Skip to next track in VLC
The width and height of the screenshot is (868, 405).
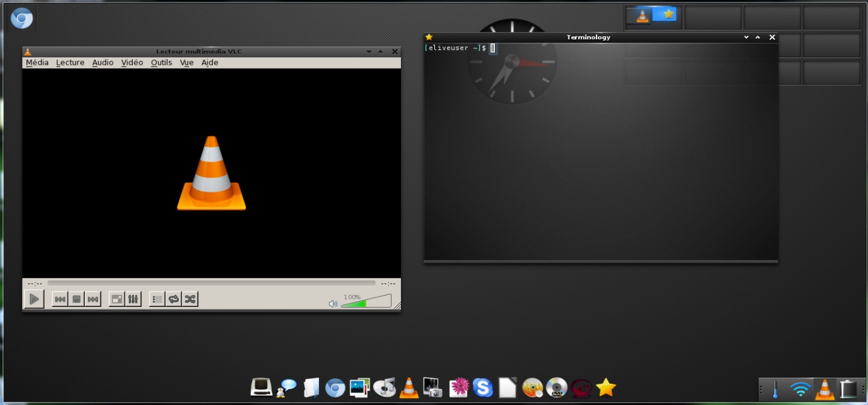point(93,300)
